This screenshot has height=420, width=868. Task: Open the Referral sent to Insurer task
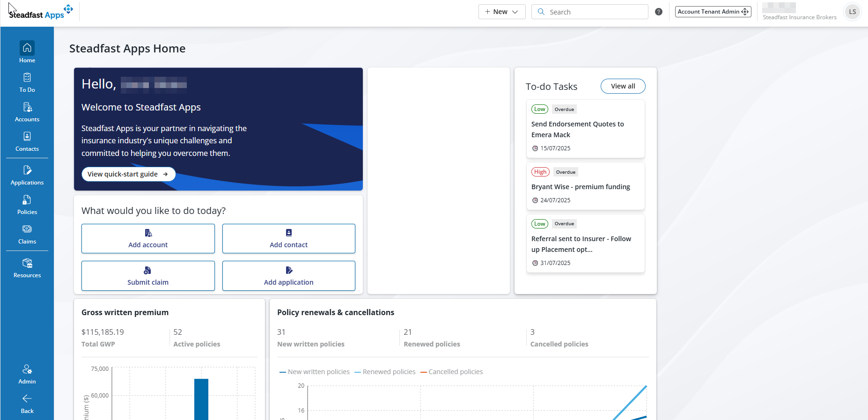(586, 243)
